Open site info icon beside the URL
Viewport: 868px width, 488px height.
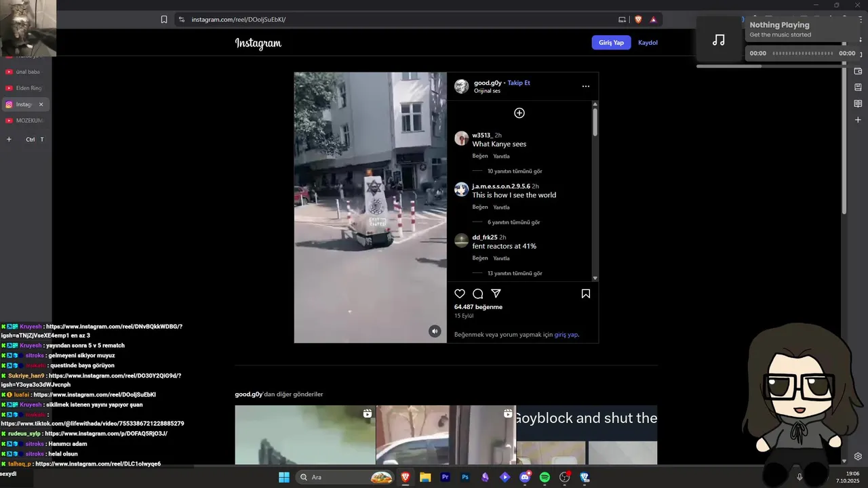pyautogui.click(x=181, y=20)
